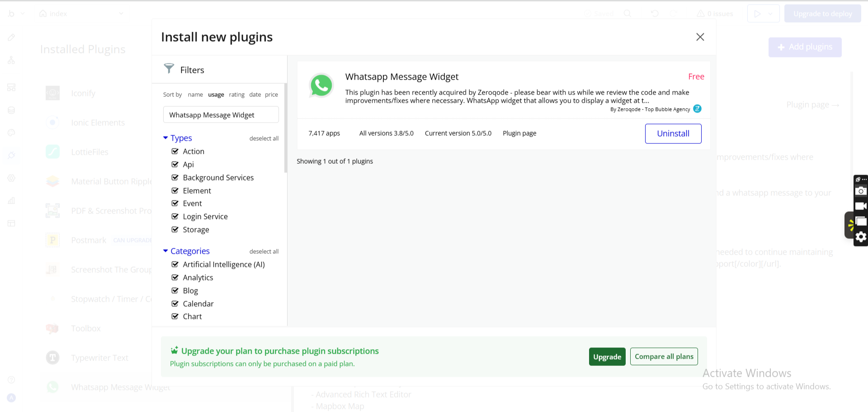The width and height of the screenshot is (868, 412).
Task: Click the crown icon beside upgrade heading
Action: click(x=174, y=350)
